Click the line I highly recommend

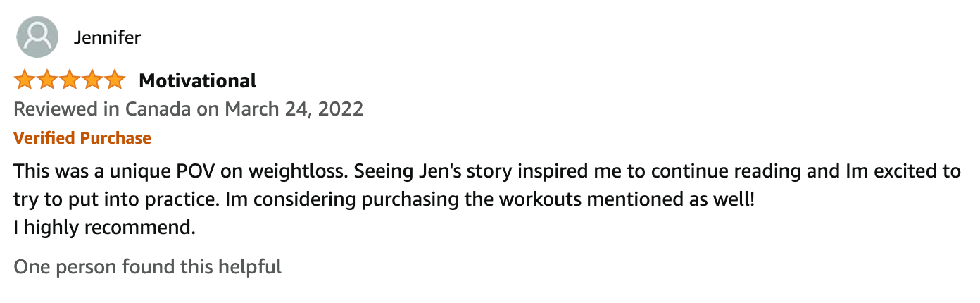tap(104, 228)
